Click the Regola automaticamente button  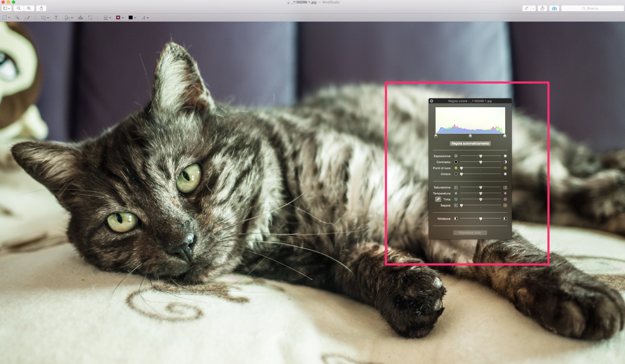pyautogui.click(x=470, y=144)
